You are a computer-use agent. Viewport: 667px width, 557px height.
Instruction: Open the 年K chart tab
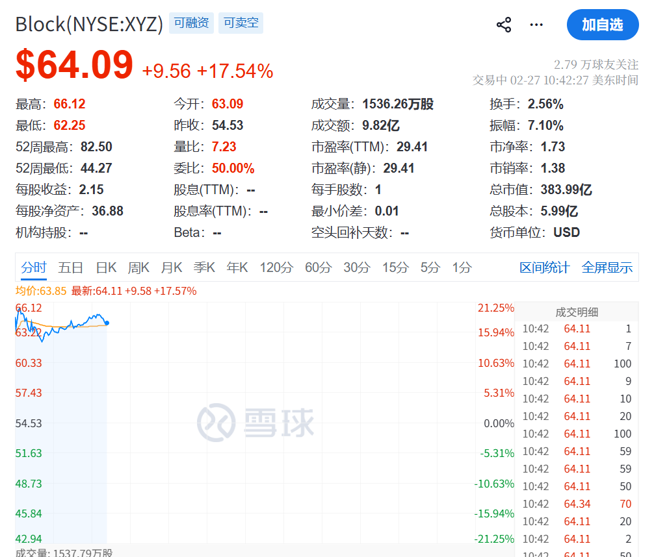click(x=237, y=267)
